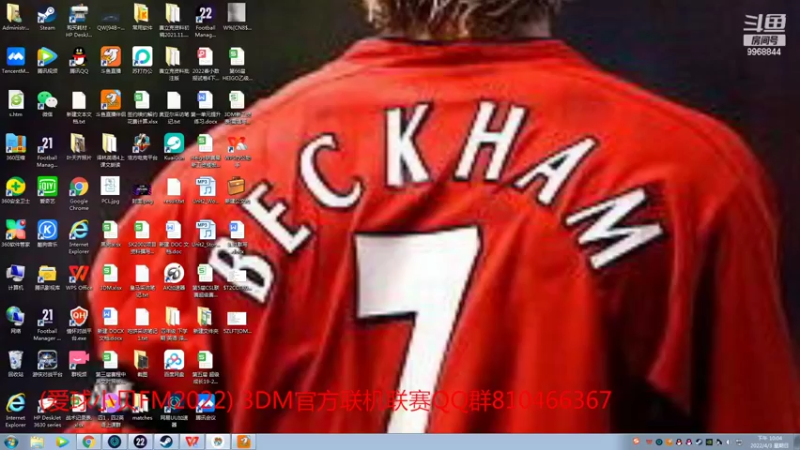Switch to Steam in the taskbar

tap(166, 442)
